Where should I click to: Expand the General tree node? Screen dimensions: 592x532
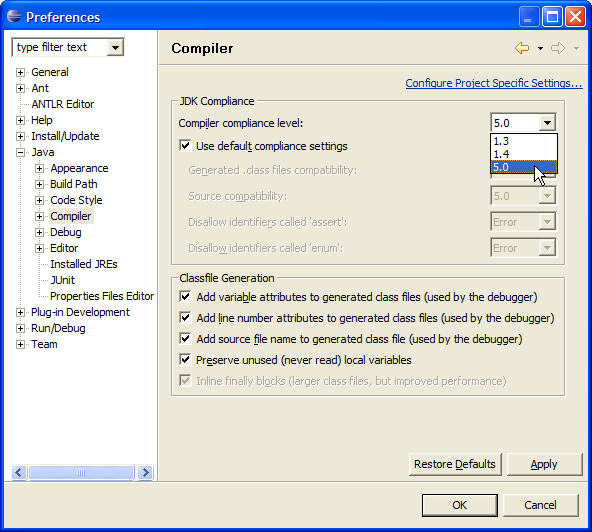(20, 72)
